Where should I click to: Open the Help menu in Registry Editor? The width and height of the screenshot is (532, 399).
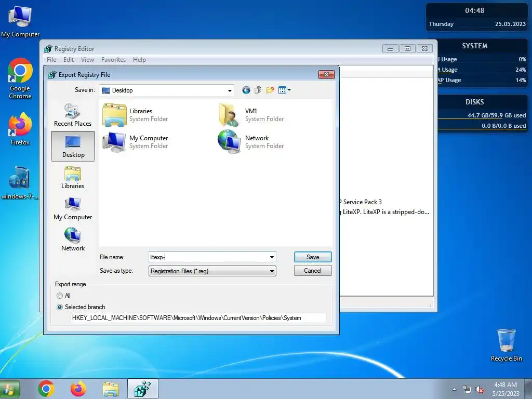(139, 60)
